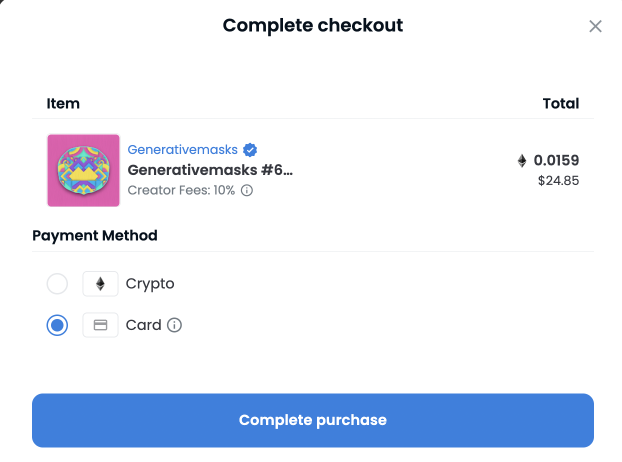Click the Ethereum icon beside 0.0159
Screen dimensions: 622x462
(x=521, y=160)
